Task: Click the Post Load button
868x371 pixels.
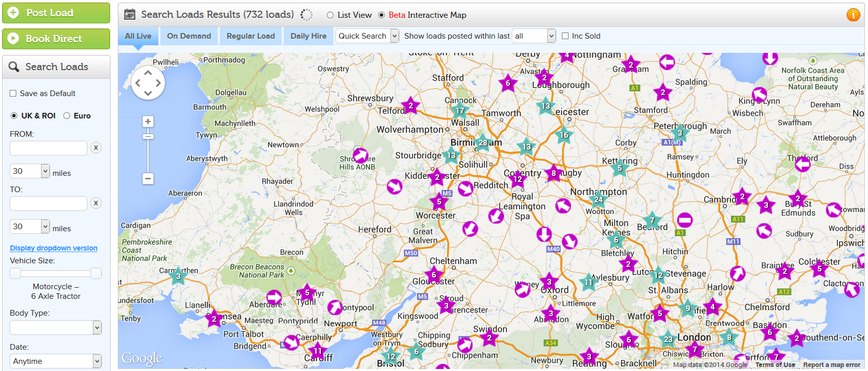Action: click(56, 13)
